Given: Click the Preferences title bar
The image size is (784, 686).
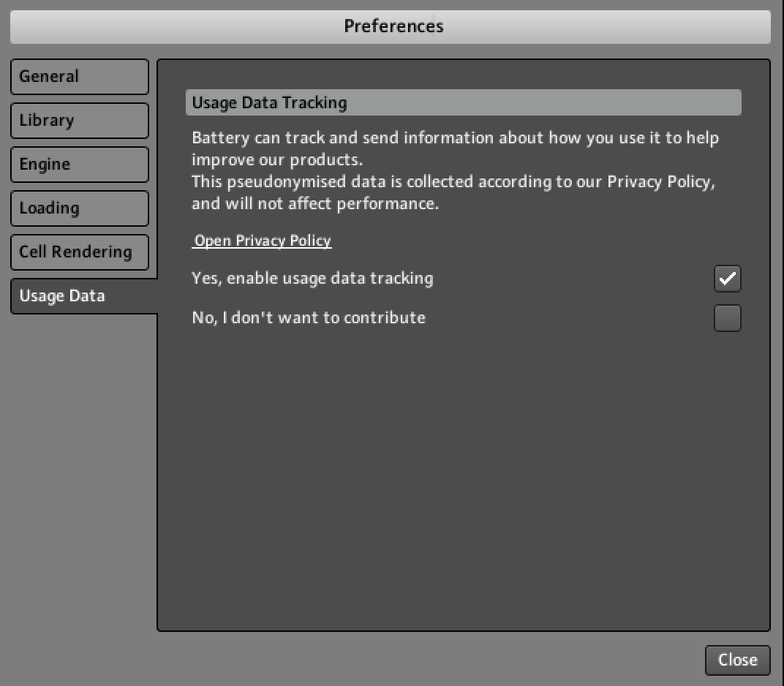Looking at the screenshot, I should click(391, 26).
